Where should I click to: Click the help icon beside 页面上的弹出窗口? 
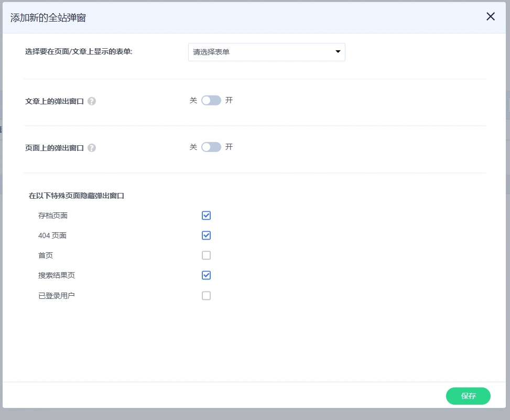coord(92,147)
